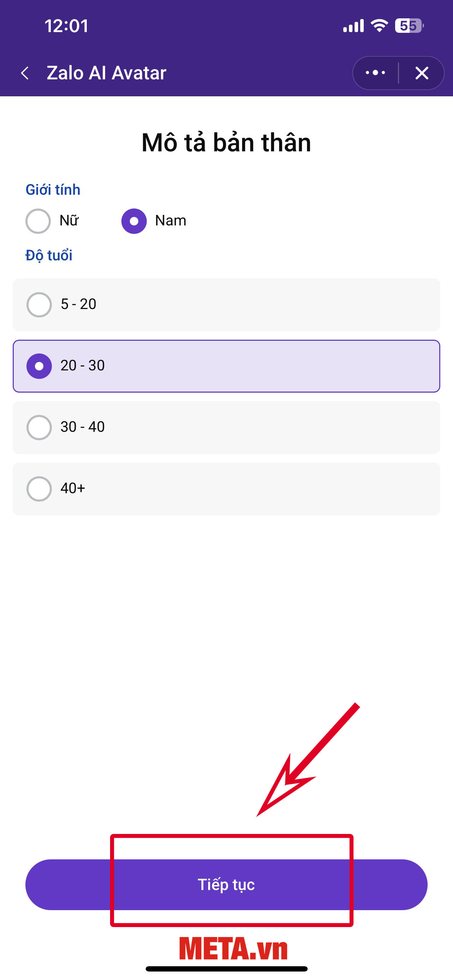453x980 pixels.
Task: Tap the 12:01 clock in status bar
Action: [67, 26]
